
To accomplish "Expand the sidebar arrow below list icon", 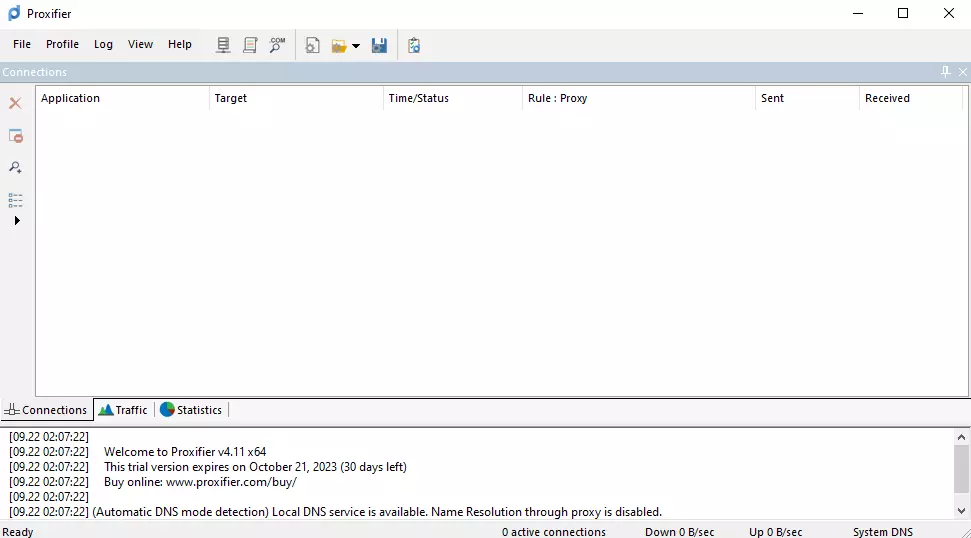I will tap(17, 220).
